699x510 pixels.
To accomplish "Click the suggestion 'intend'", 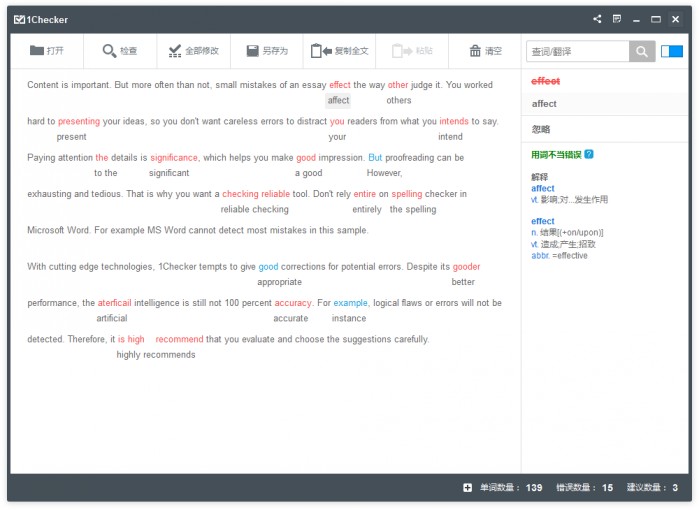I will [450, 137].
